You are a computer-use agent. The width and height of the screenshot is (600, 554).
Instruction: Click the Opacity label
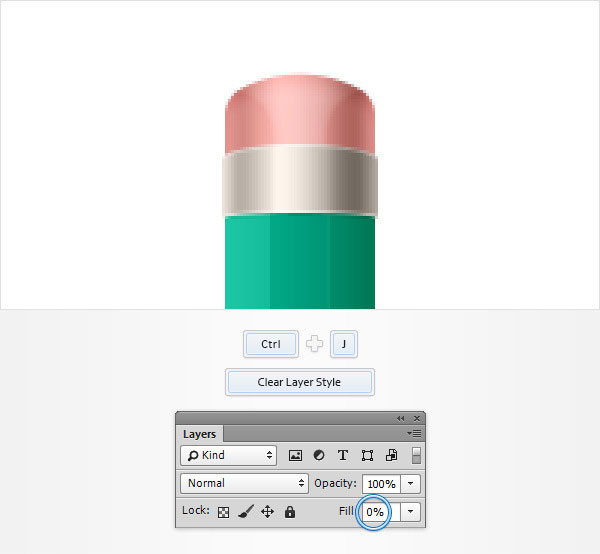tap(335, 483)
